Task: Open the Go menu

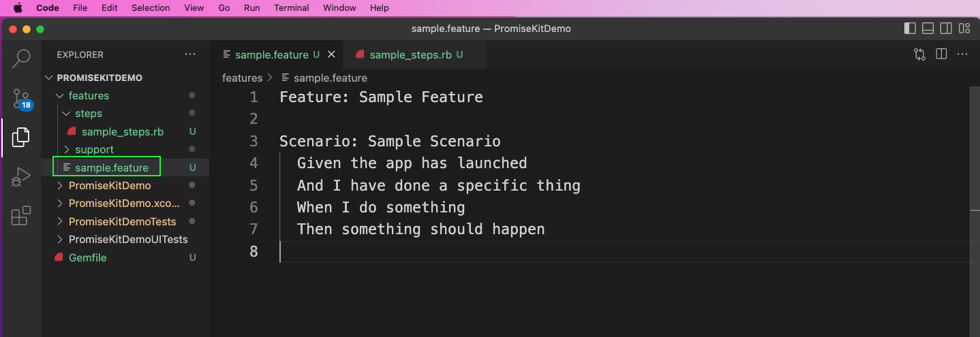Action: point(224,8)
